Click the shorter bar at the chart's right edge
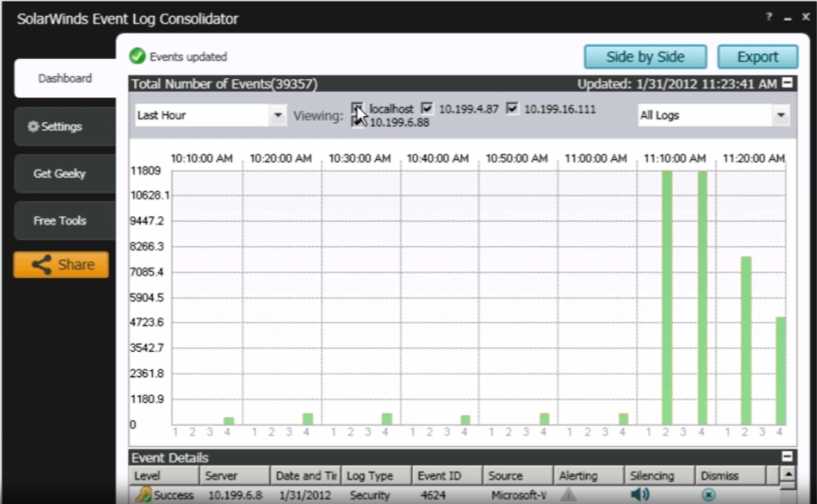This screenshot has width=817, height=504. click(x=780, y=370)
